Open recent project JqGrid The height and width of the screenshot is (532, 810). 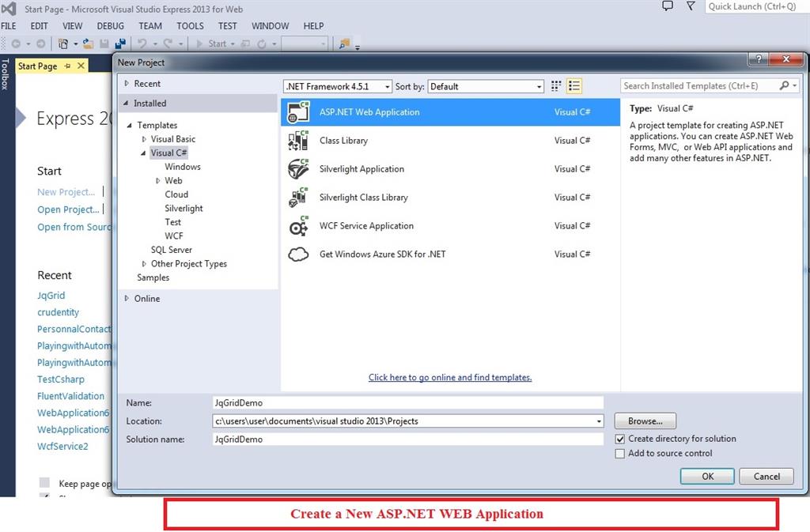tap(51, 295)
